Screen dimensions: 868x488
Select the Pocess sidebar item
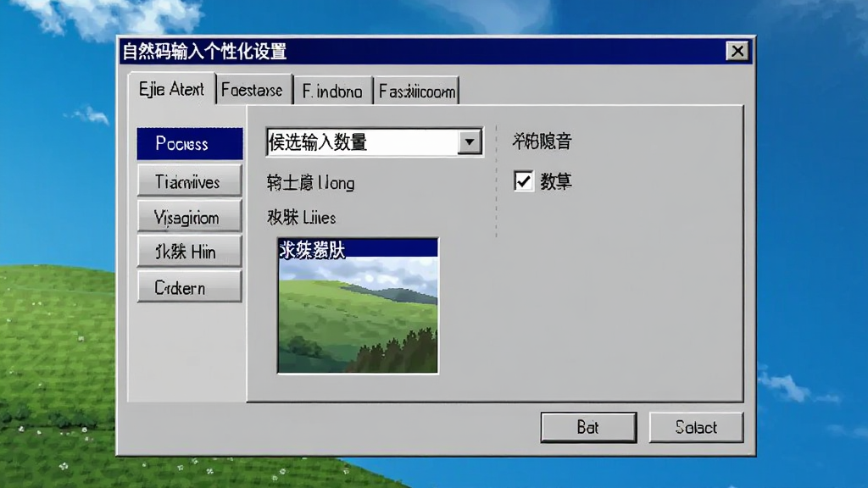tap(189, 144)
